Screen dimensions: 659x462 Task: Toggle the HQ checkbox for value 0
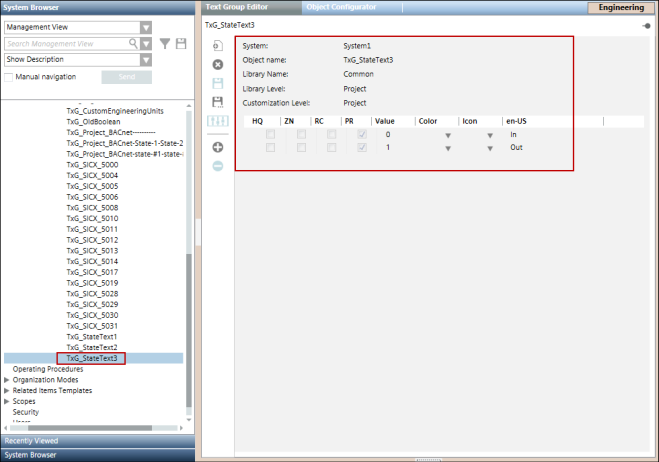[x=271, y=134]
